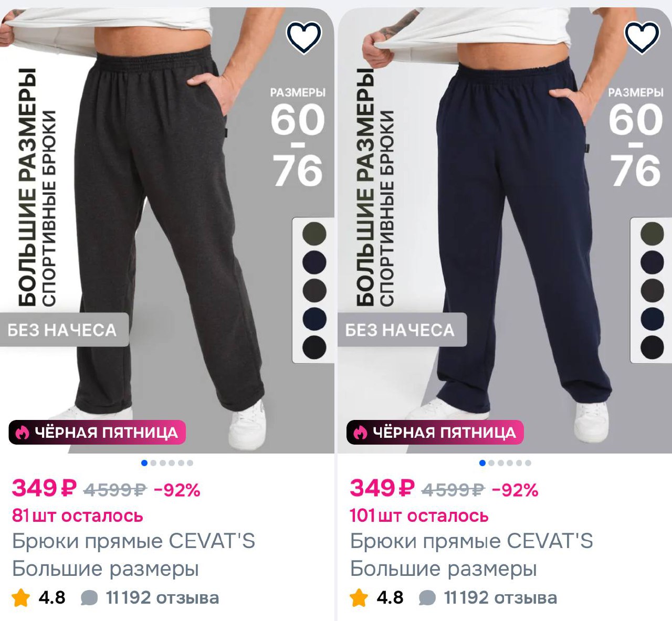Click the star rating icon of the left product
This screenshot has width=672, height=621.
tap(20, 597)
